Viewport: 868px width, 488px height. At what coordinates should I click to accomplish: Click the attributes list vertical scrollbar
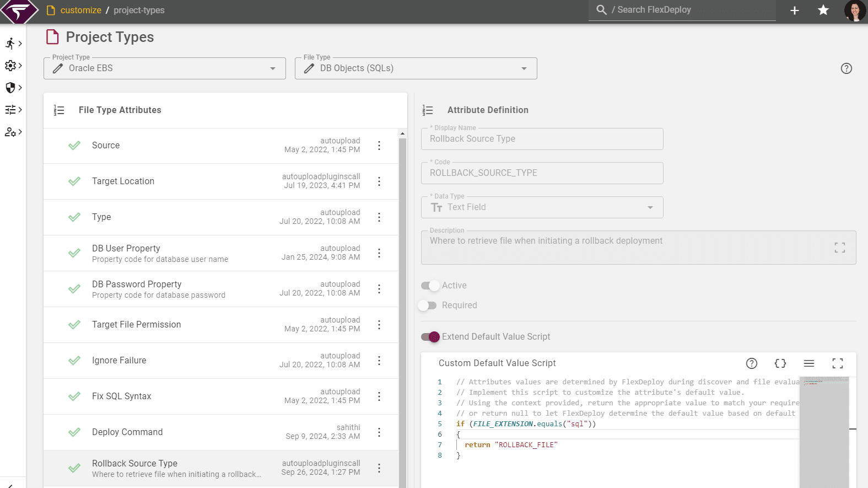tap(402, 309)
